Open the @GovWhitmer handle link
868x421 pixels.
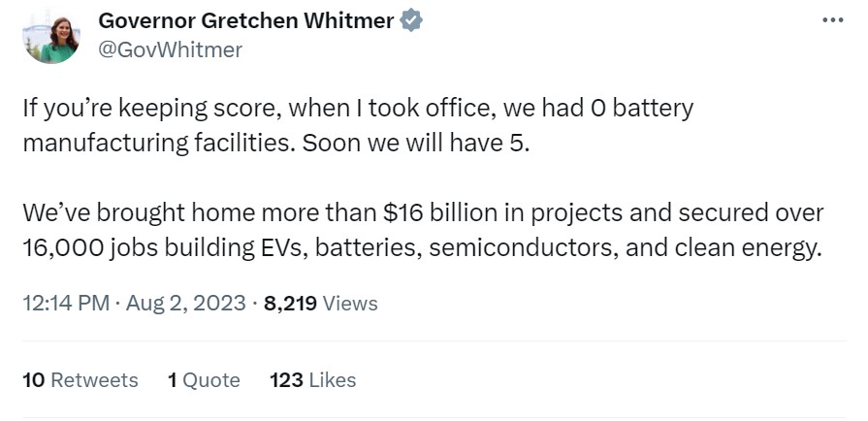point(171,49)
